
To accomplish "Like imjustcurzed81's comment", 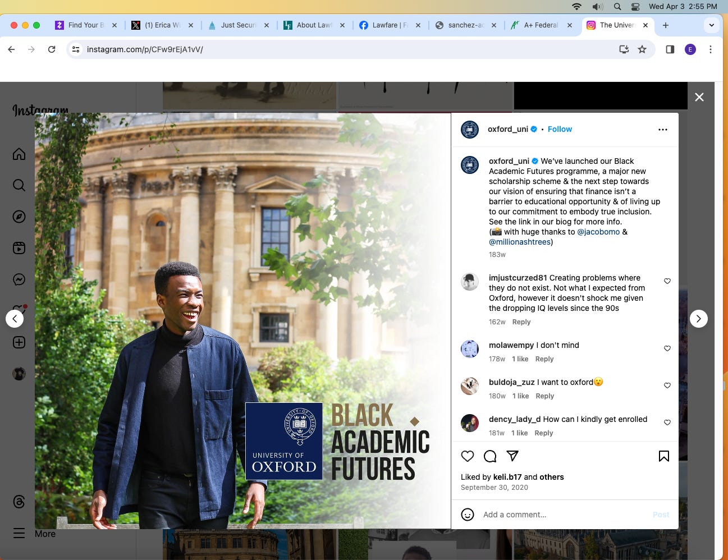I will tap(667, 281).
